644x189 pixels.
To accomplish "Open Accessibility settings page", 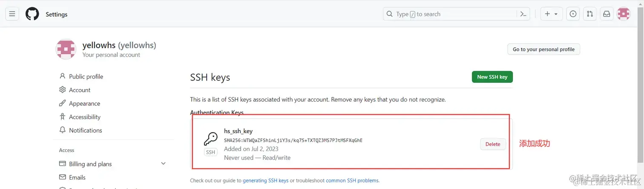I will tap(85, 117).
